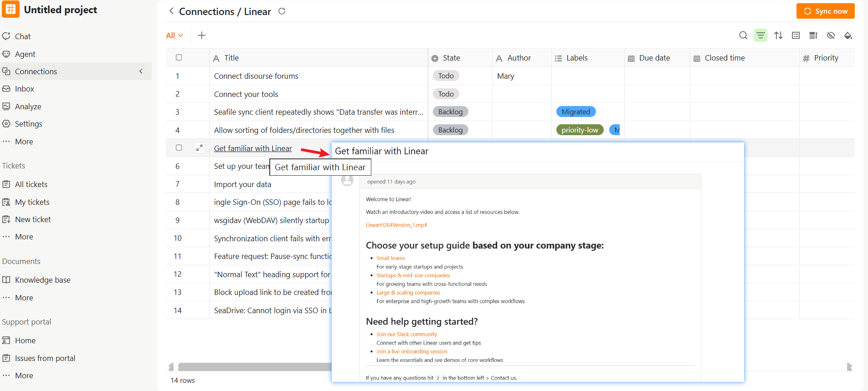Image resolution: width=868 pixels, height=391 pixels.
Task: Open Join our Slack community link
Action: [x=406, y=334]
